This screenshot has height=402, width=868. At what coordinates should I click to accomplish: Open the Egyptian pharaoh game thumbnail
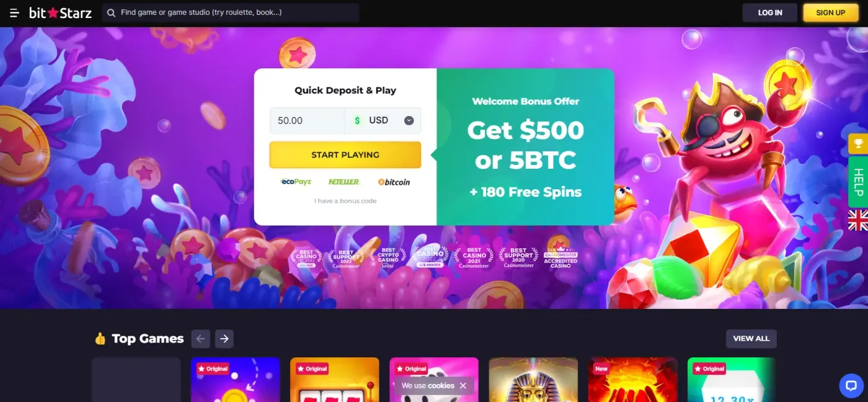pos(533,380)
